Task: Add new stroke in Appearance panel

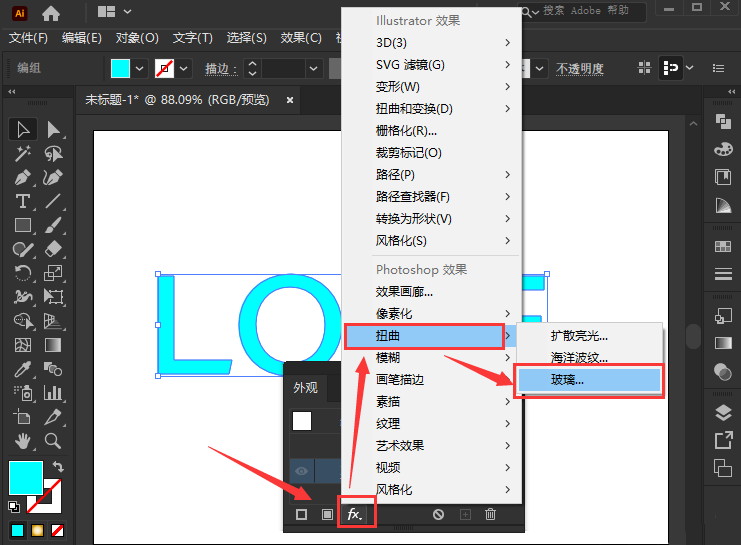Action: click(302, 514)
